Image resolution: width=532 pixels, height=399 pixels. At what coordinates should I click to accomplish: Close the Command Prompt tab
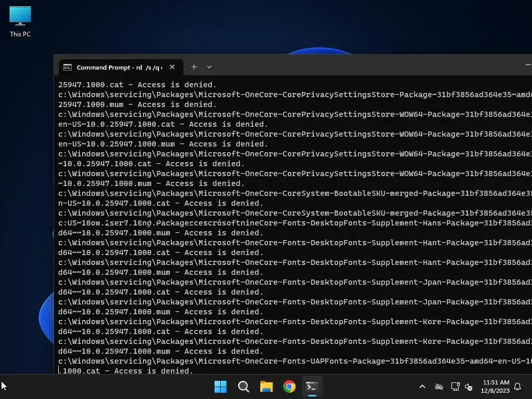[172, 67]
